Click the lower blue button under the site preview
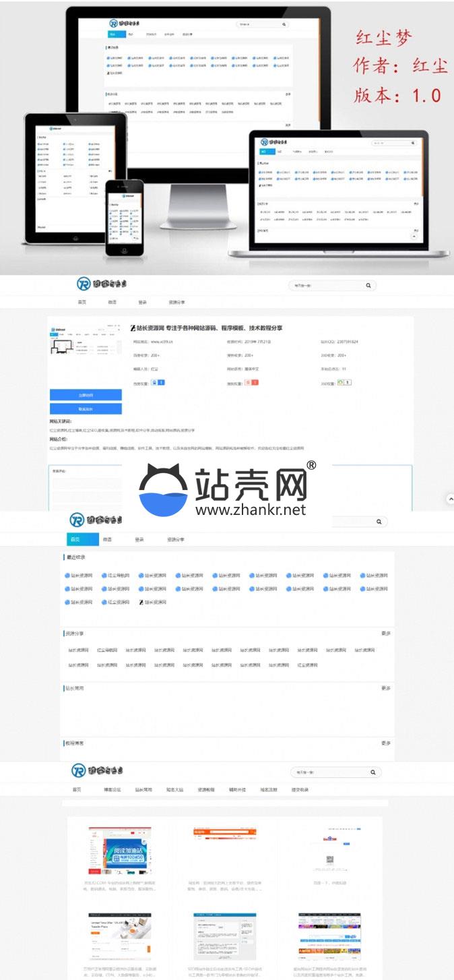This screenshot has height=980, width=454. (86, 409)
